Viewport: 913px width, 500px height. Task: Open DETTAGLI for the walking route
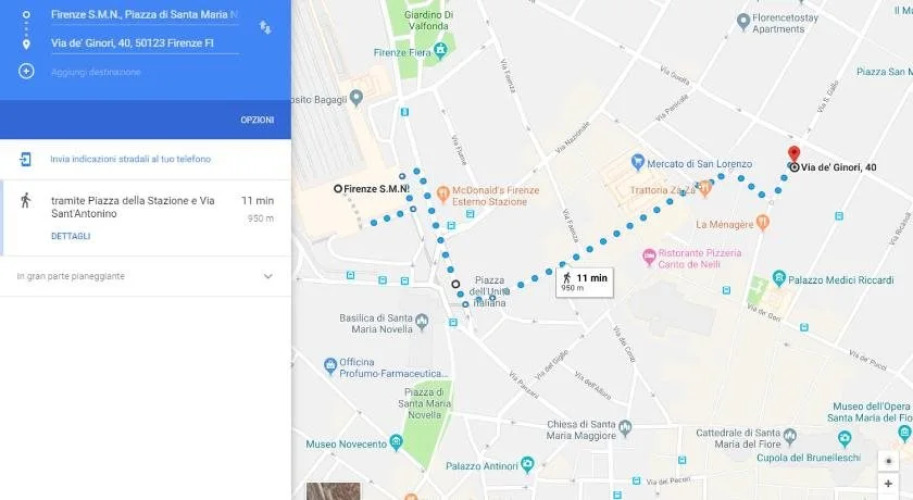click(x=70, y=236)
